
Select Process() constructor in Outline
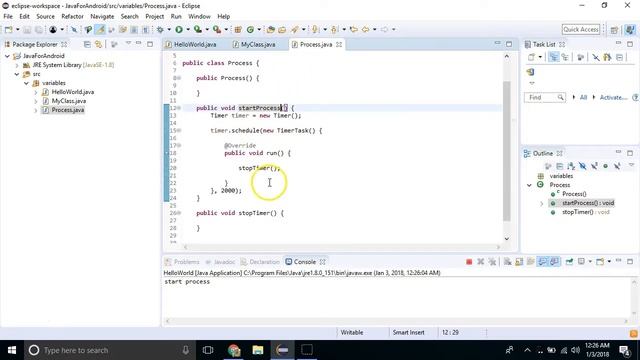(x=574, y=194)
